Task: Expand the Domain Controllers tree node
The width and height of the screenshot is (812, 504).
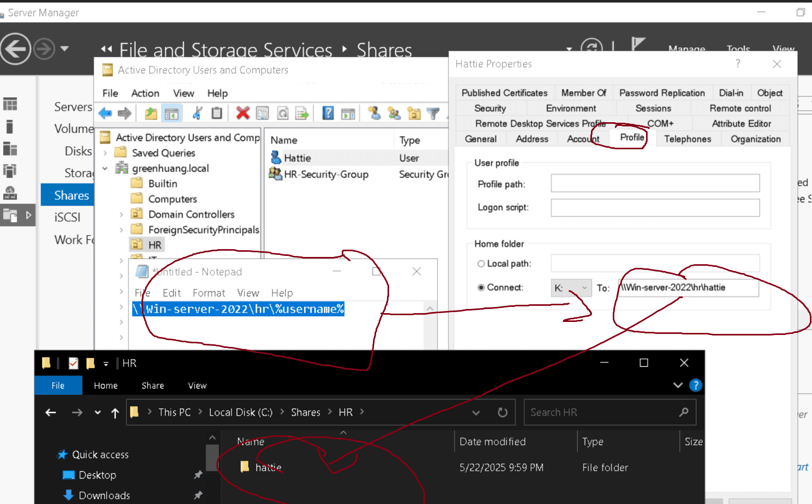Action: point(121,214)
